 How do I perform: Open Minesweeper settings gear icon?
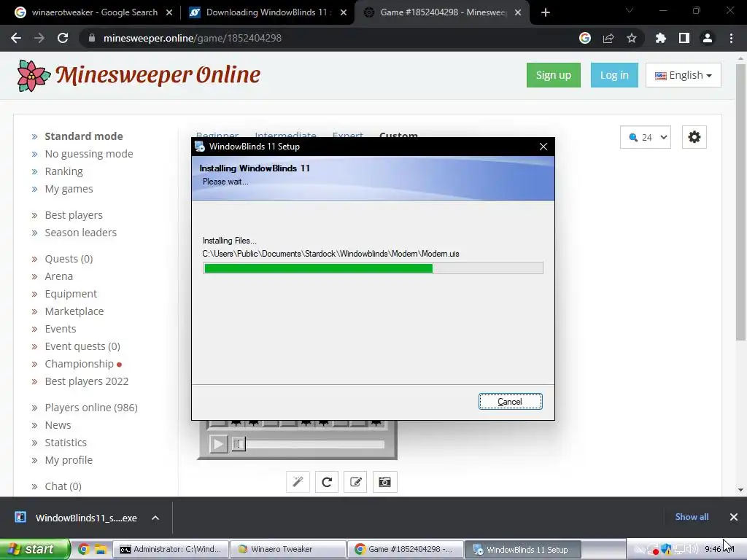click(x=694, y=137)
